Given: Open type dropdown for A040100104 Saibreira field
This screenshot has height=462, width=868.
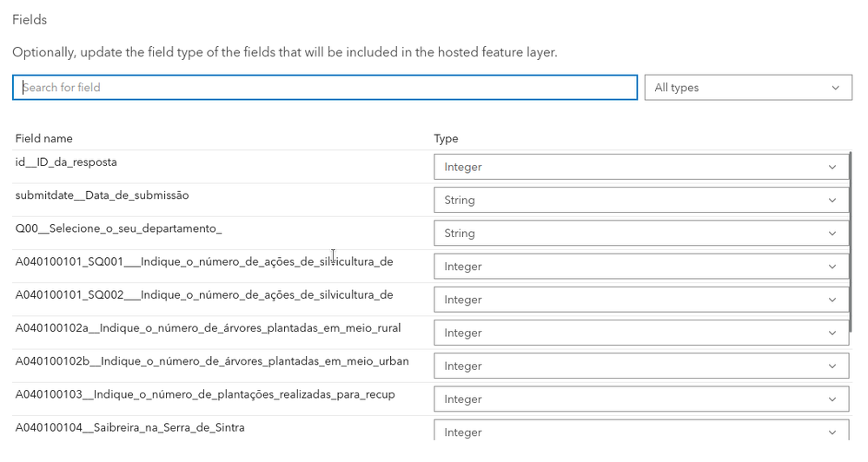Looking at the screenshot, I should click(641, 431).
